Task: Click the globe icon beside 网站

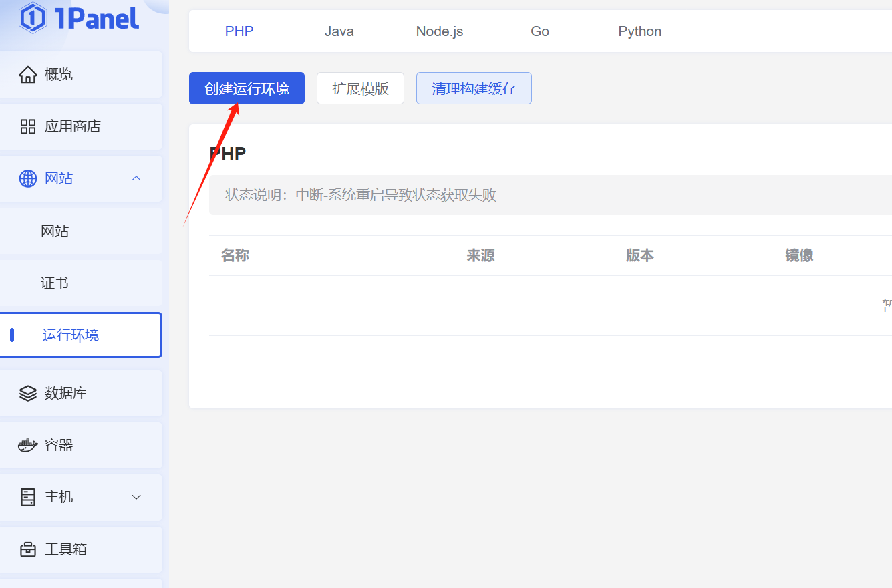Action: pyautogui.click(x=28, y=178)
